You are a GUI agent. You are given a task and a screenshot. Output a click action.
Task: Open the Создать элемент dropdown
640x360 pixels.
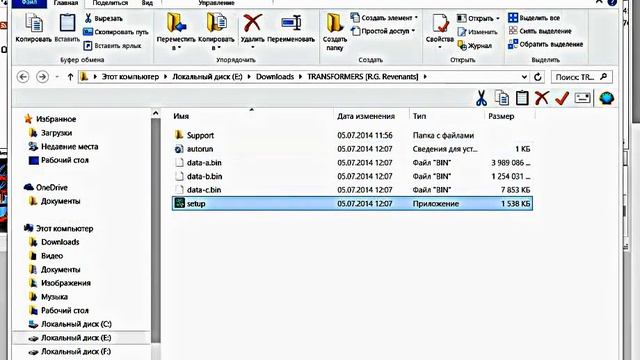coord(384,18)
